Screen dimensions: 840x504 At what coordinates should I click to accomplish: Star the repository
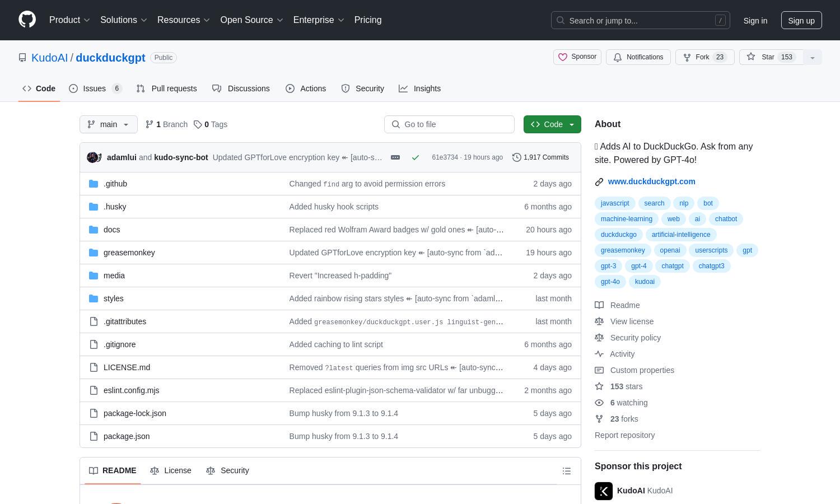(x=772, y=57)
